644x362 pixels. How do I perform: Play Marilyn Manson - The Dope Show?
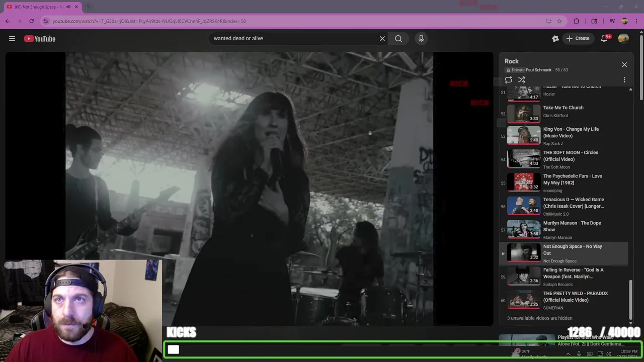tap(563, 230)
